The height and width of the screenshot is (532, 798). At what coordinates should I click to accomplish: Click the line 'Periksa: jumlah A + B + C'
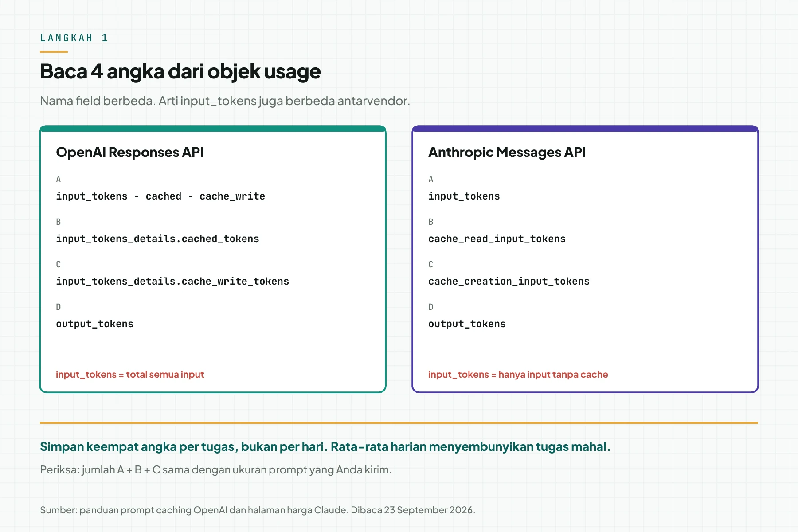[216, 470]
